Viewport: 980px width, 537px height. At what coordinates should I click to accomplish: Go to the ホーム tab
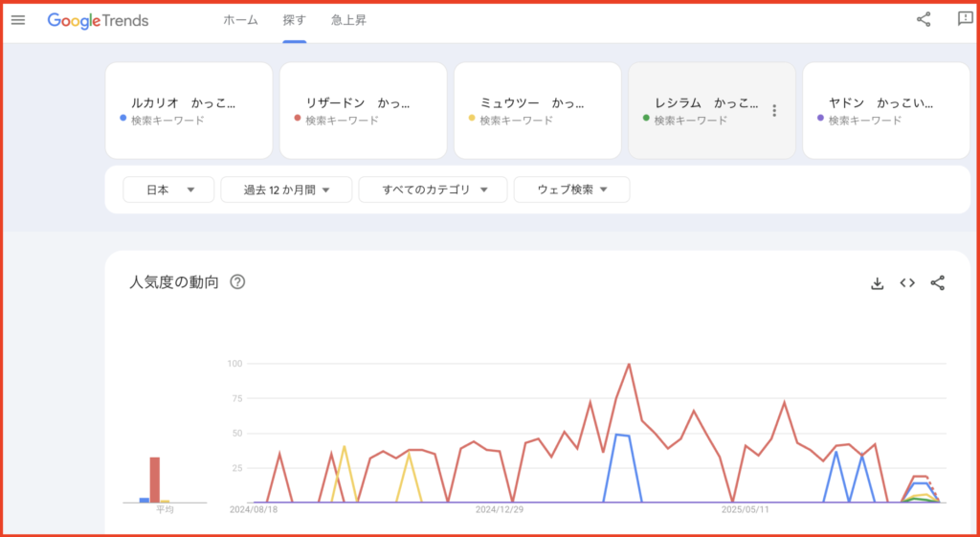click(x=240, y=20)
